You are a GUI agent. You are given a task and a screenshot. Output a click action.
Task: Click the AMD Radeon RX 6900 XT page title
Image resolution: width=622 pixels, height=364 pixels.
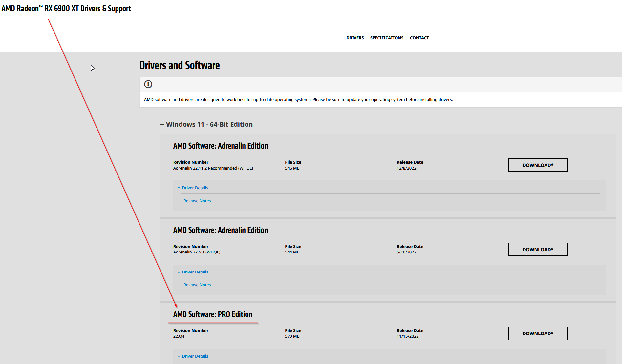66,9
